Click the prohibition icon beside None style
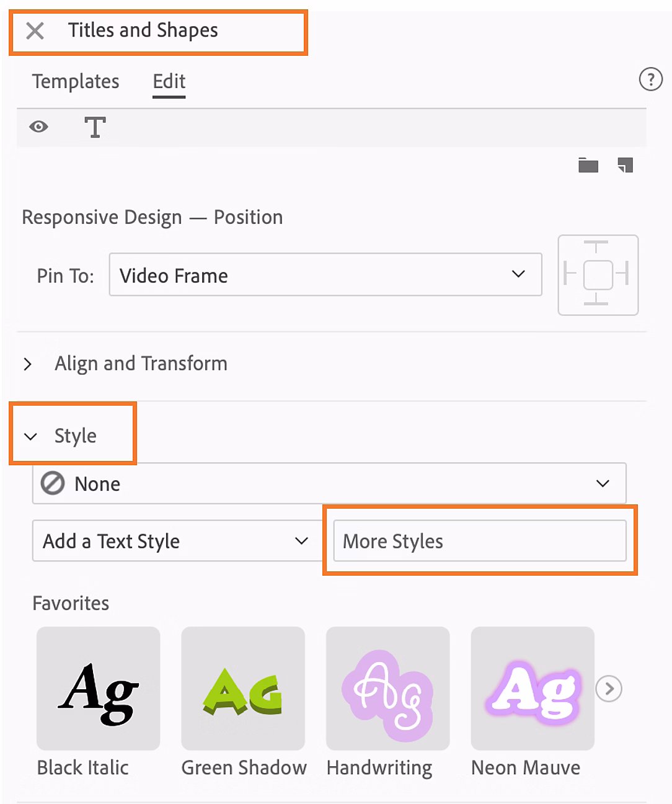Screen dimensions: 672x804 (x=52, y=483)
